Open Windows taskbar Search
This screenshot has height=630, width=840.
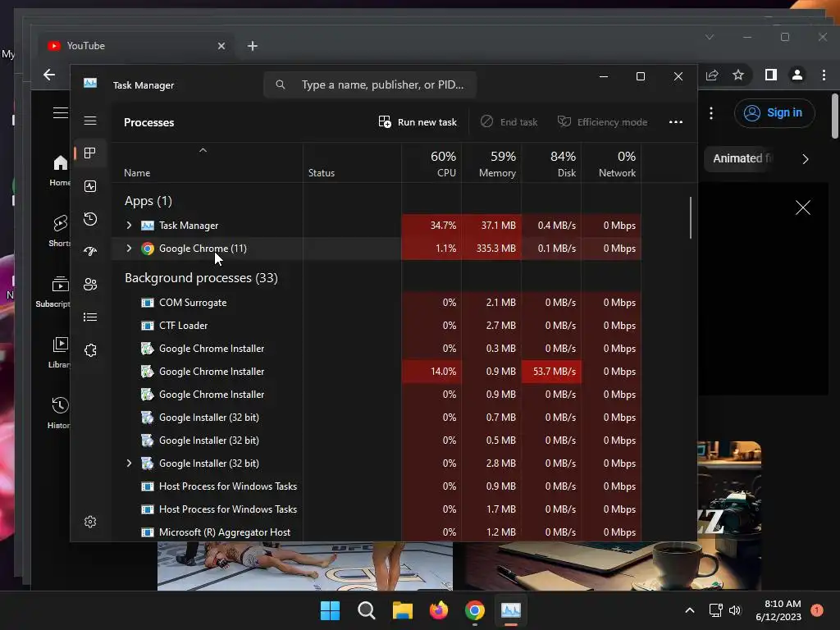click(367, 610)
